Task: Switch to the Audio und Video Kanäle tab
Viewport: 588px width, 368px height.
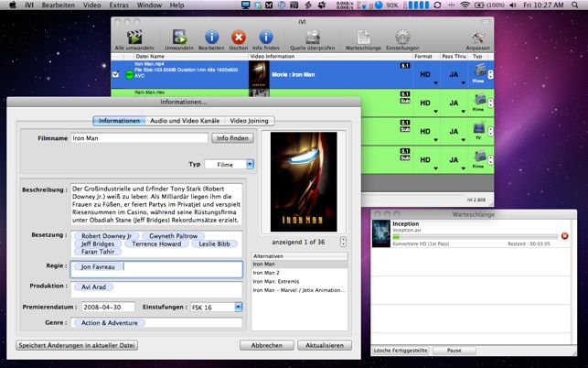Action: (185, 121)
